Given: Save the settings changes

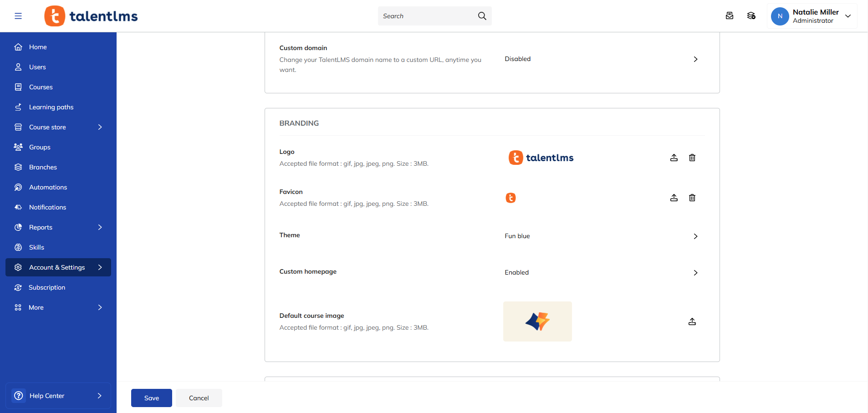Looking at the screenshot, I should (151, 398).
